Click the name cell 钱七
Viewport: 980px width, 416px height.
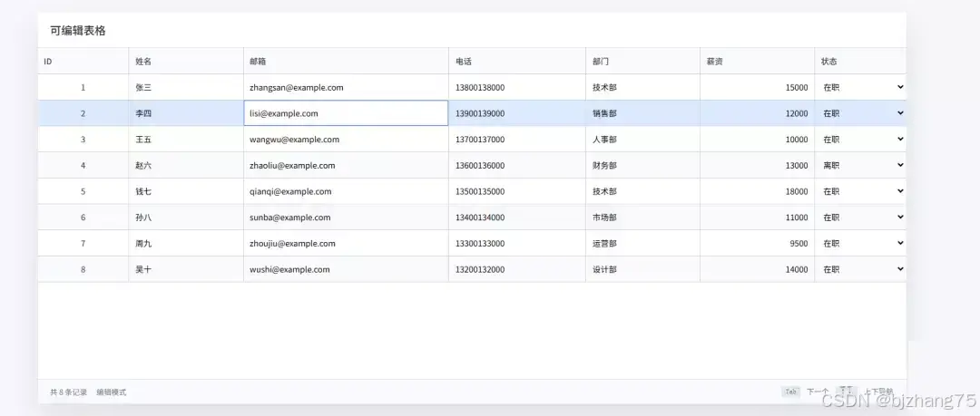[x=186, y=191]
